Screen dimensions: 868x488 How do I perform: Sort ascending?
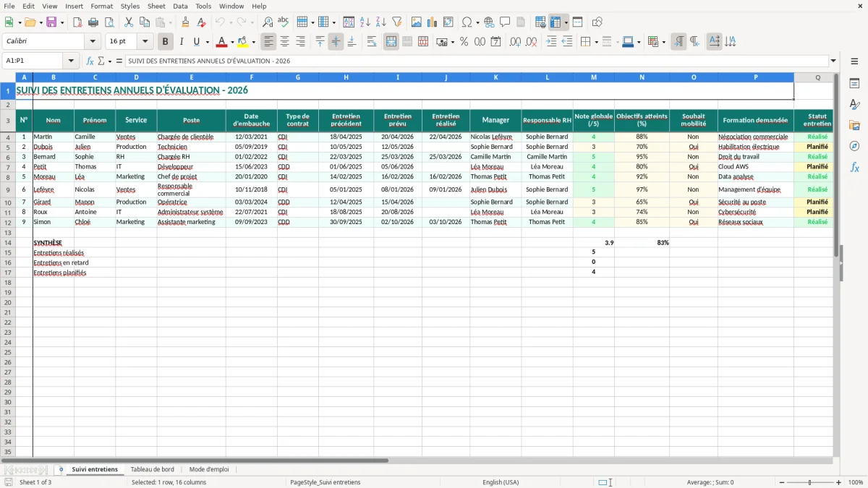pyautogui.click(x=365, y=22)
